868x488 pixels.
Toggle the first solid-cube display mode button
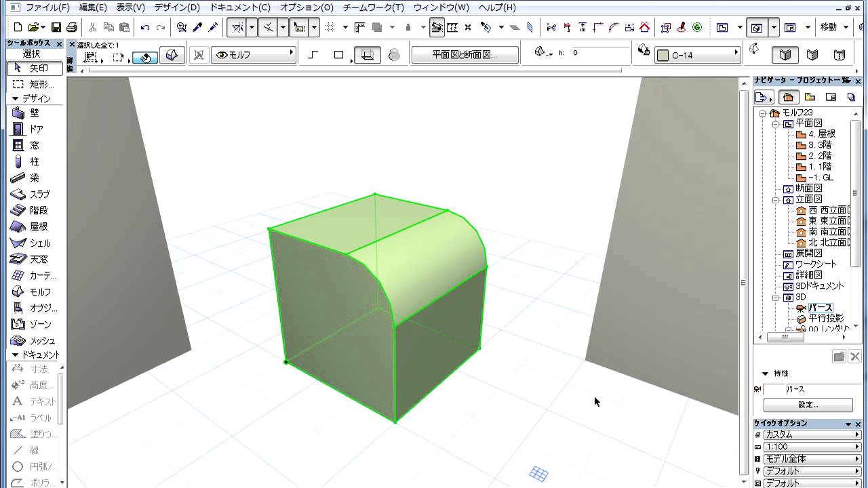point(786,55)
